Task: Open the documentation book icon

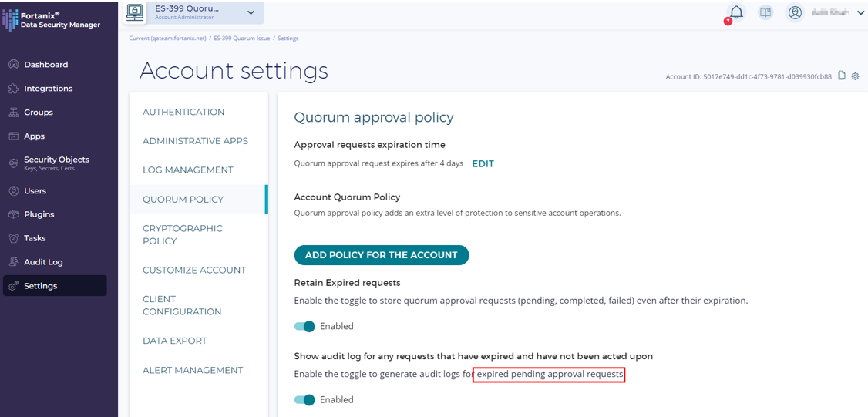Action: tap(765, 12)
